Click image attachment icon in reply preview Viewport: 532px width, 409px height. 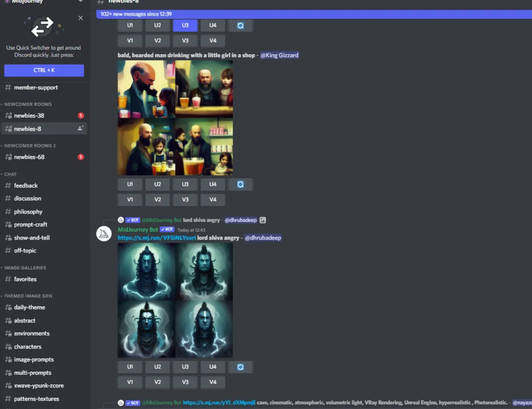263,220
